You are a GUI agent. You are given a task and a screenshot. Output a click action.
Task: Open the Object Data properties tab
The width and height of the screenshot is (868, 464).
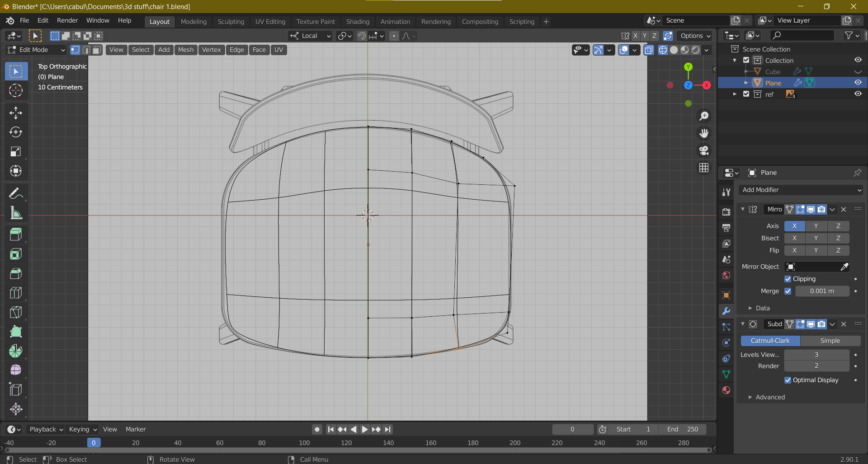tap(726, 374)
